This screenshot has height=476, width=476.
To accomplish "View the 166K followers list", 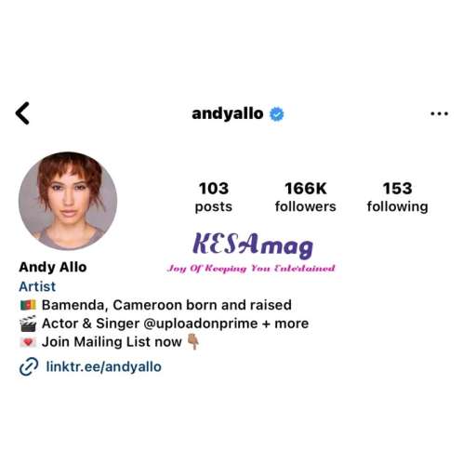I will coord(306,197).
